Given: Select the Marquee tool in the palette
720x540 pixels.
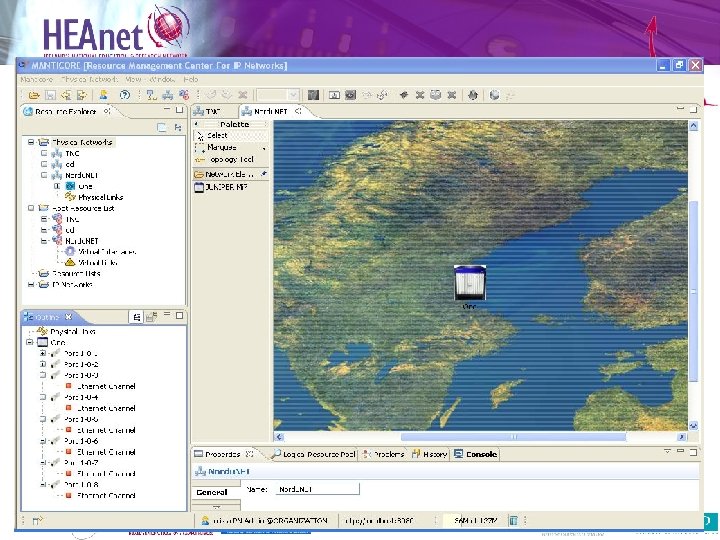Looking at the screenshot, I should [221, 147].
